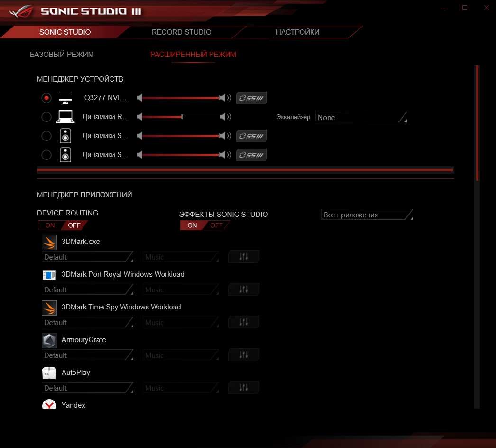Click the ArmouryCrate app icon
The width and height of the screenshot is (496, 448).
49,341
